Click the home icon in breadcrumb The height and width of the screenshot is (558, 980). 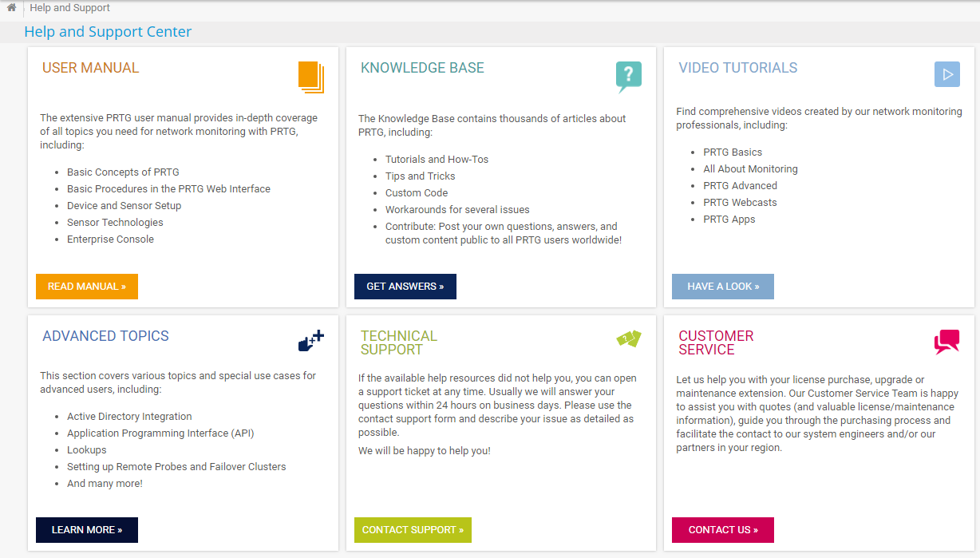click(11, 8)
